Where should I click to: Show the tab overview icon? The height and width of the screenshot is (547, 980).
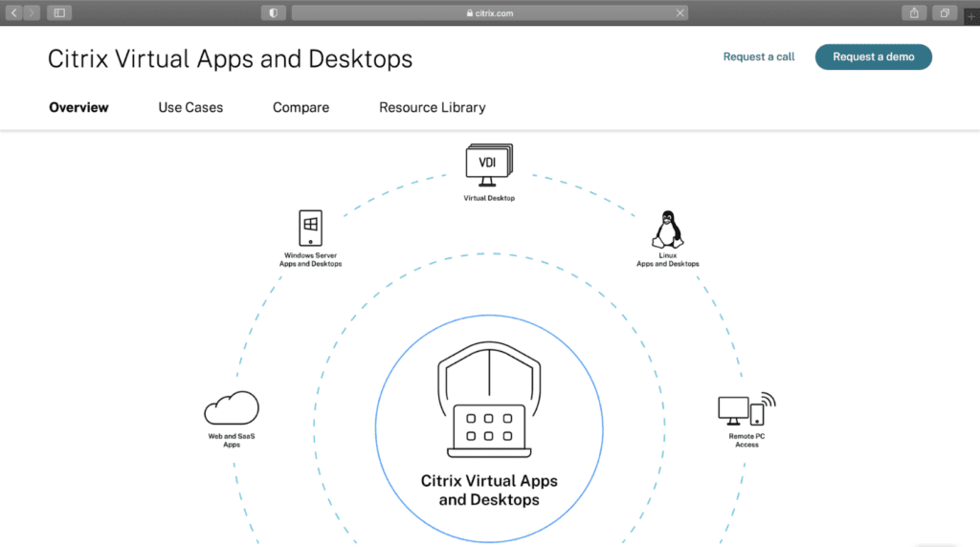pos(945,12)
